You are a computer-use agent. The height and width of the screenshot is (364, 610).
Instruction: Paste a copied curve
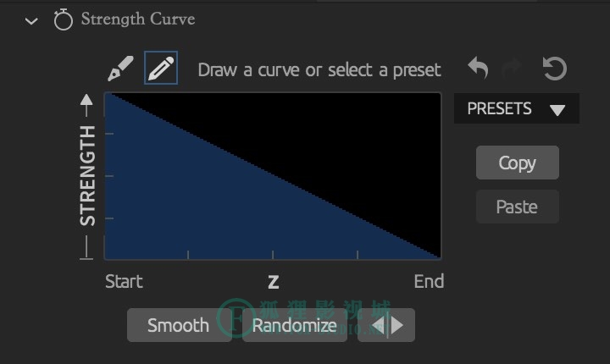tap(517, 207)
